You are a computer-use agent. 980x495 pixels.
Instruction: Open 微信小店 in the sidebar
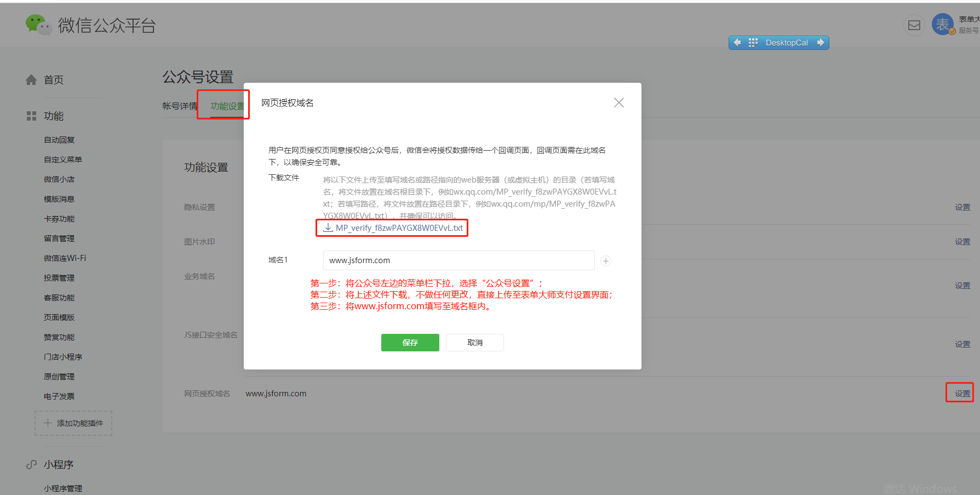59,179
